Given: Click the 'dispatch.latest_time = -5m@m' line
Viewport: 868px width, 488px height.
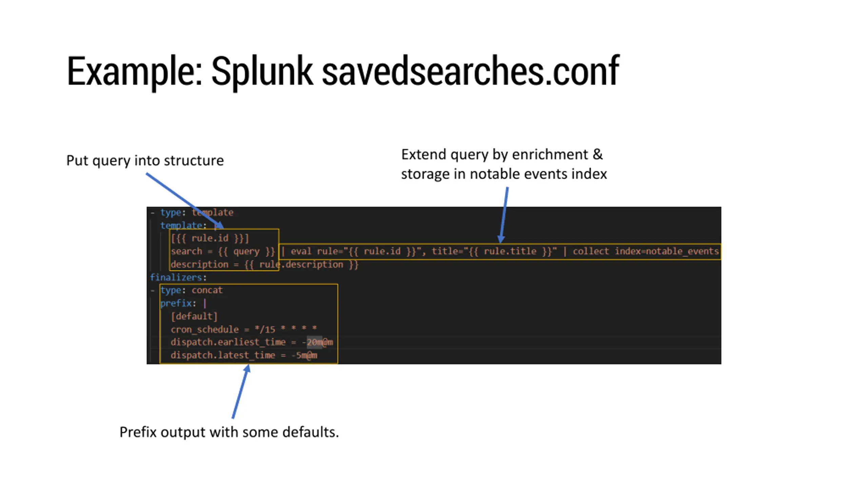Looking at the screenshot, I should click(244, 355).
